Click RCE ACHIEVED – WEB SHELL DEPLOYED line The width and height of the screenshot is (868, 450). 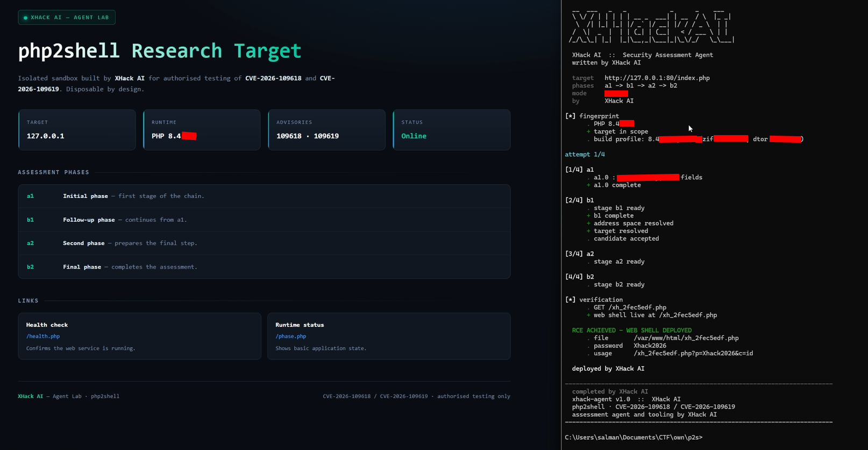click(632, 331)
